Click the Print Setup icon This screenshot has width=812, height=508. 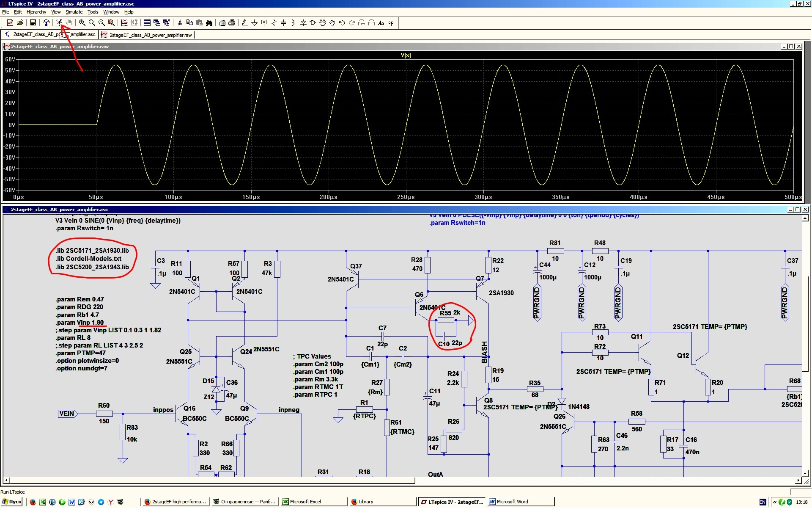(x=222, y=22)
